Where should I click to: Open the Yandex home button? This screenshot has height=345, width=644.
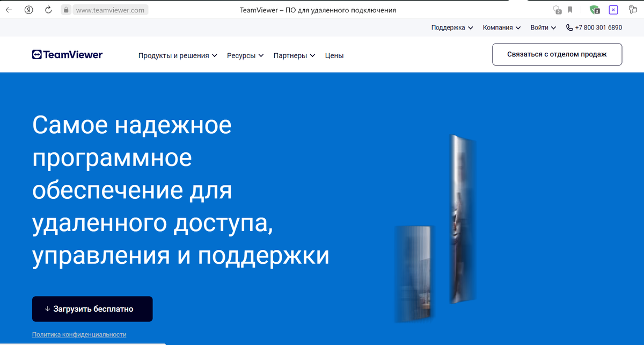pyautogui.click(x=29, y=10)
